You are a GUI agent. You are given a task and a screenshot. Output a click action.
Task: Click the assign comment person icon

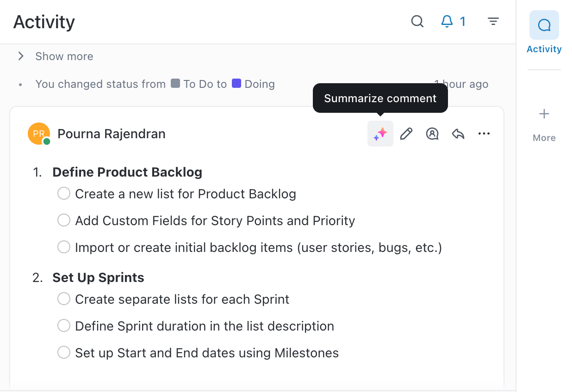click(x=432, y=134)
